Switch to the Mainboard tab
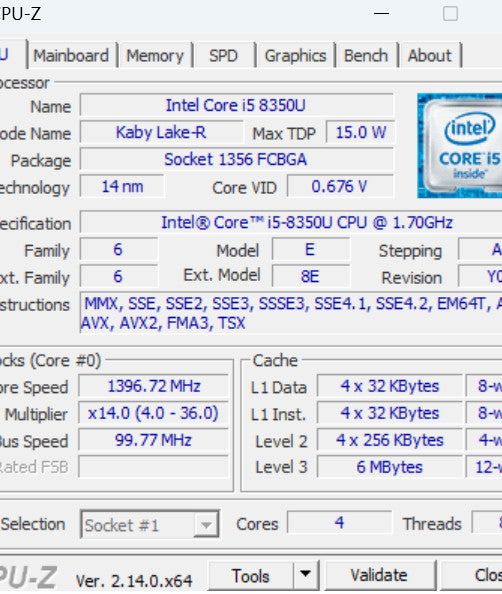The width and height of the screenshot is (502, 594). pos(71,56)
